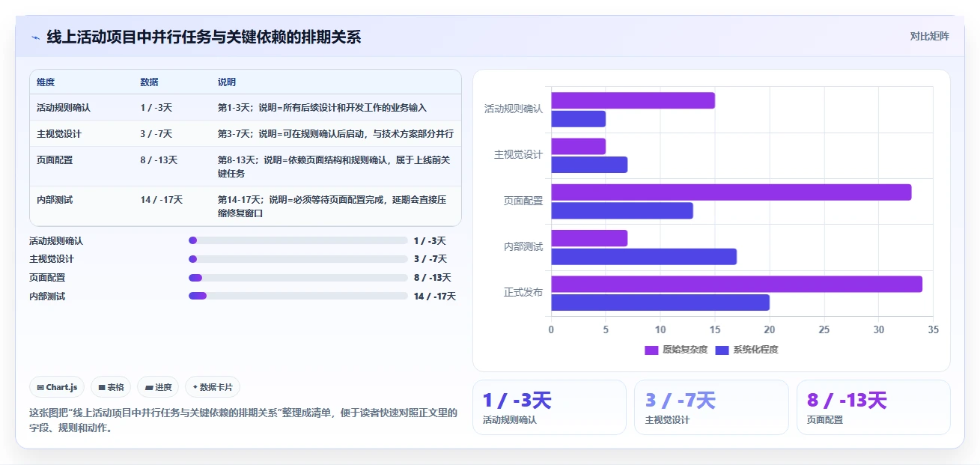Click the 第14-17天 description cell
Image resolution: width=980 pixels, height=465 pixels.
coord(332,207)
